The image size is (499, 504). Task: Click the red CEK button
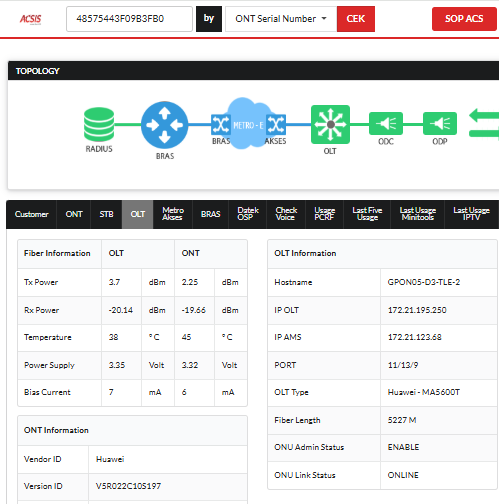click(x=356, y=19)
